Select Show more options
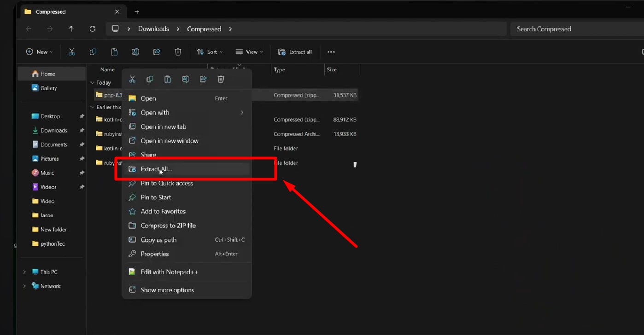 tap(167, 290)
